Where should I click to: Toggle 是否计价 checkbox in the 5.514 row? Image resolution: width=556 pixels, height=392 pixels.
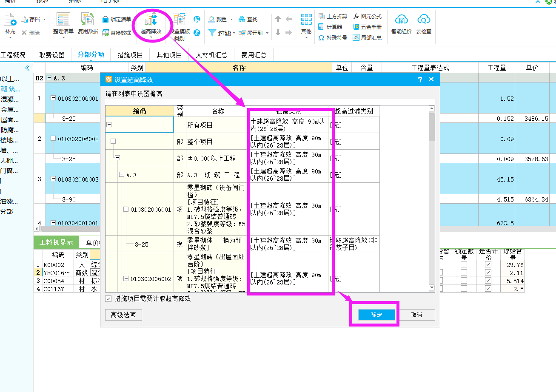click(488, 281)
